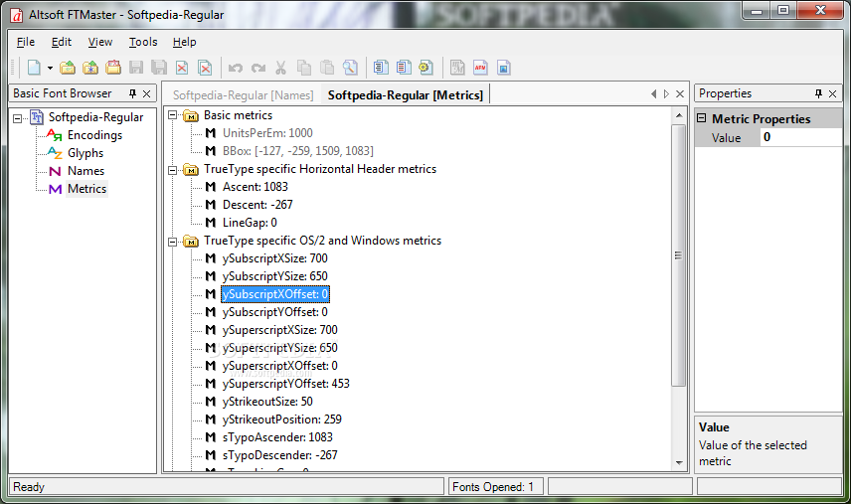Click the previous tab left arrow
This screenshot has width=851, height=504.
[x=653, y=93]
